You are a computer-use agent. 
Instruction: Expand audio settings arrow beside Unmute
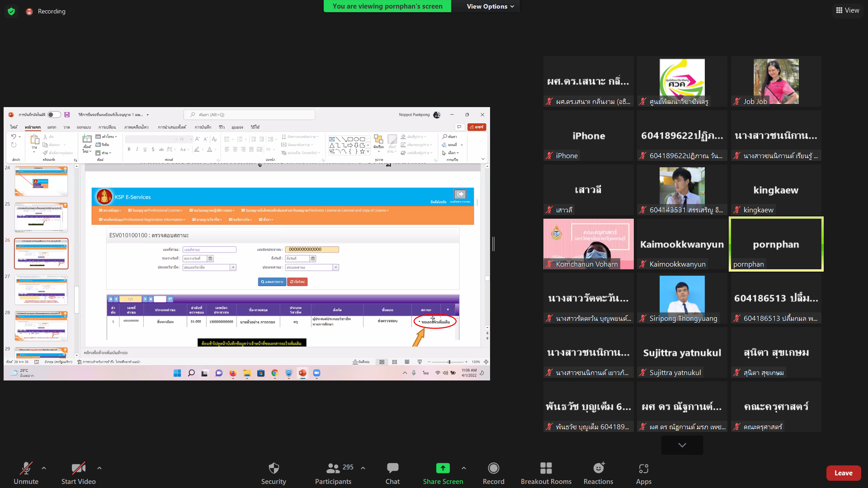tap(44, 468)
